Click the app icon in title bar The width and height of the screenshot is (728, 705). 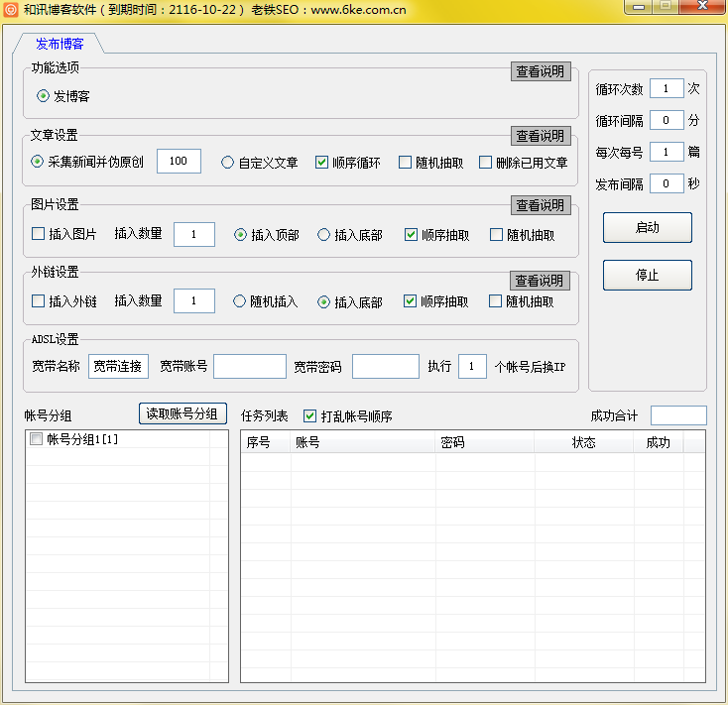click(x=11, y=8)
